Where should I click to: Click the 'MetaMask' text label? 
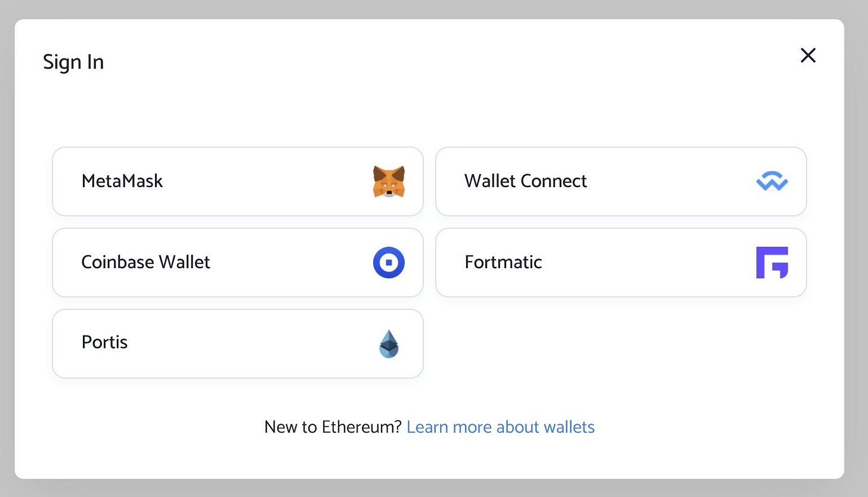coord(122,181)
